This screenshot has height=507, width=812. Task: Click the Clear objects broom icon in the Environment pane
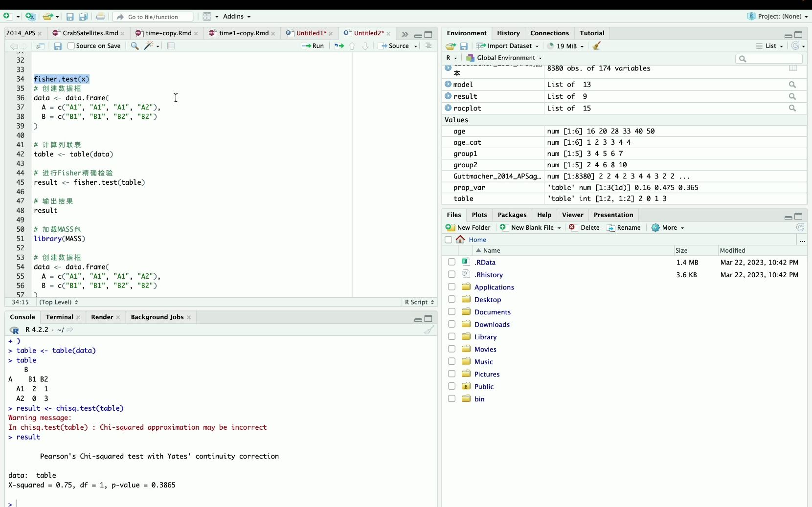597,46
